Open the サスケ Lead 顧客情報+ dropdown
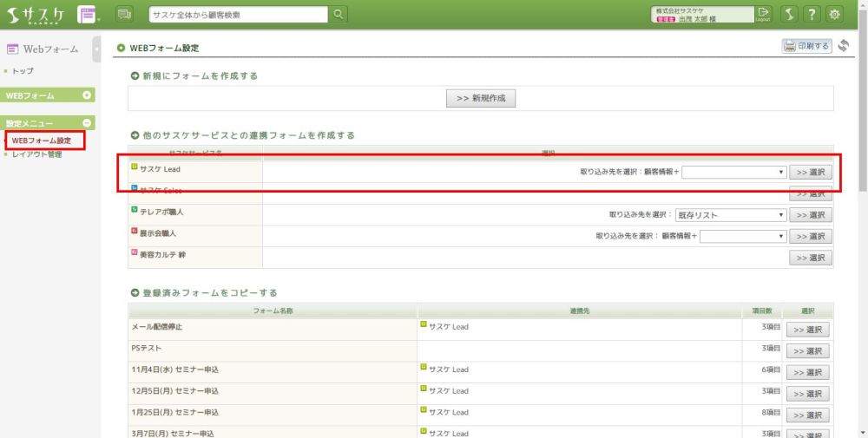The width and height of the screenshot is (868, 438). pos(734,172)
